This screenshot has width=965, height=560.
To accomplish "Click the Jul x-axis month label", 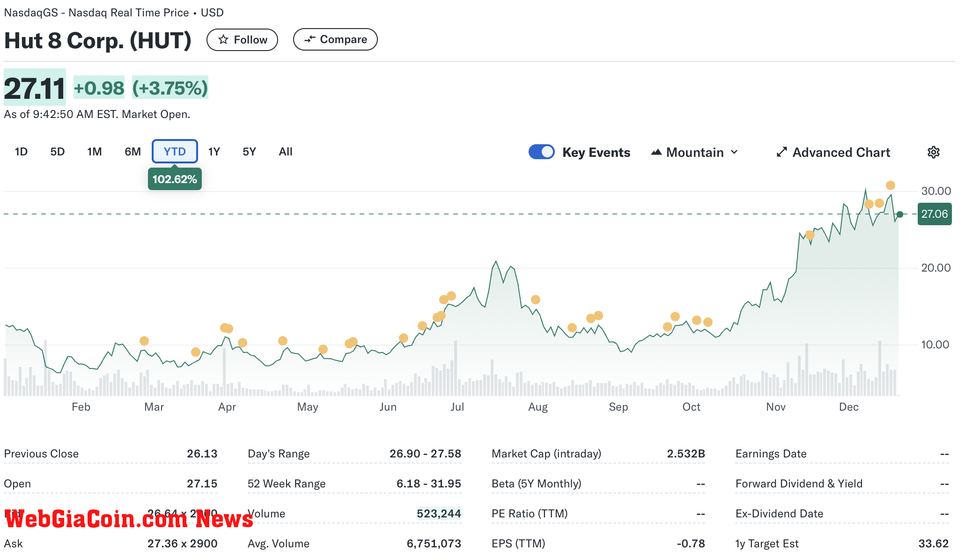I will point(457,407).
